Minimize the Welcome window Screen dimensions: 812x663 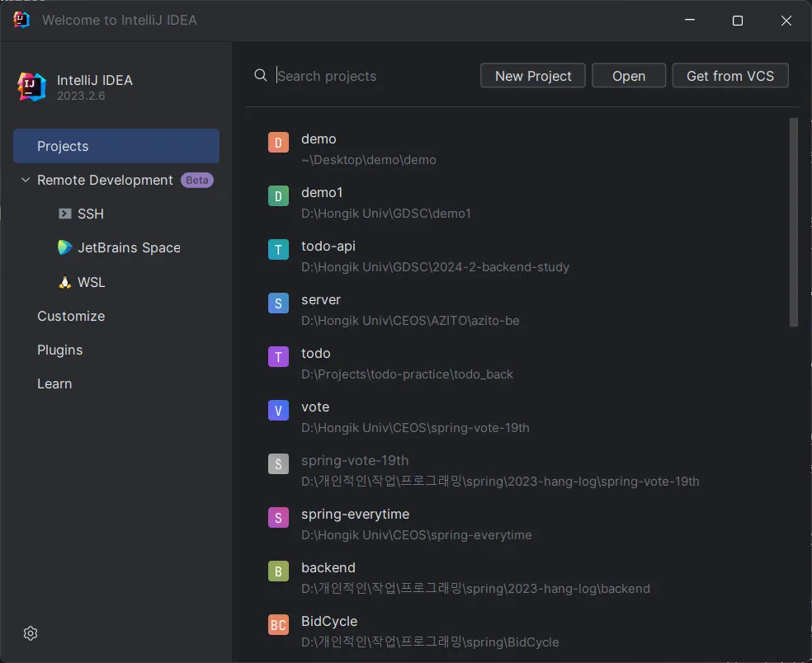690,20
